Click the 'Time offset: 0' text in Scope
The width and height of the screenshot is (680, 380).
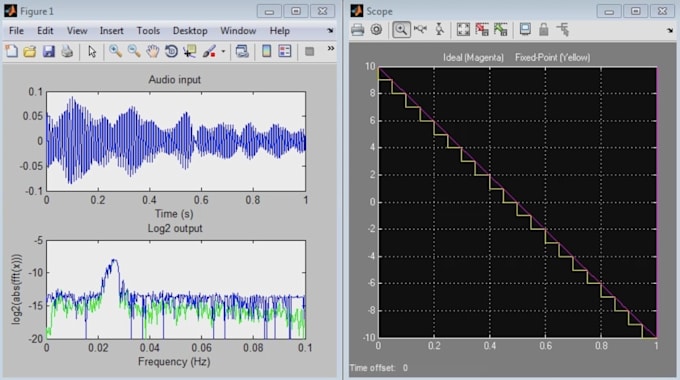(379, 368)
